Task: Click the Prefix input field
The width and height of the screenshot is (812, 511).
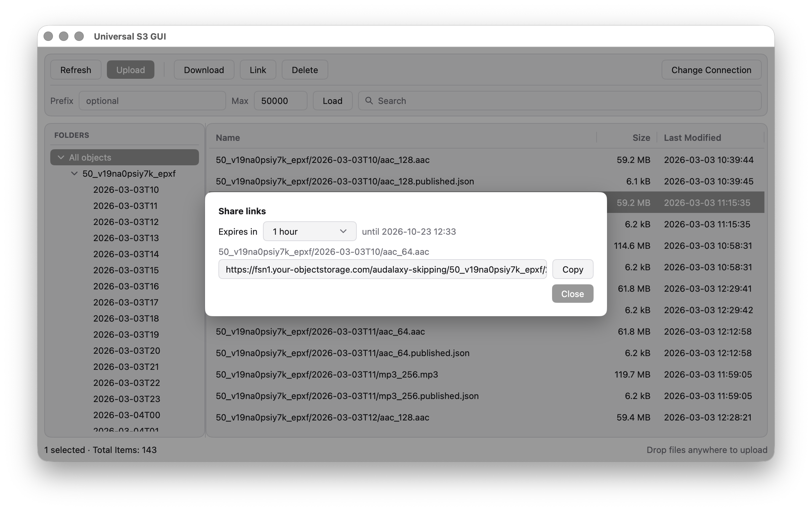Action: (152, 101)
